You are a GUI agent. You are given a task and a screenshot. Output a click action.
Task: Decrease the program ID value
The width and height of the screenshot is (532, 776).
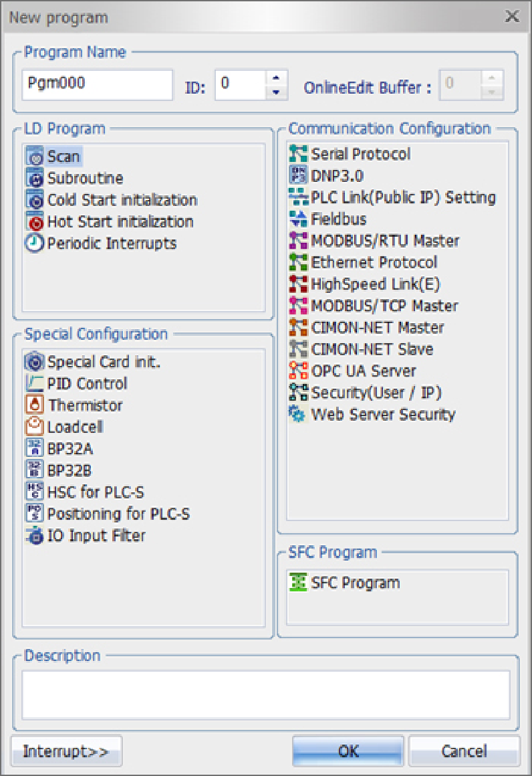[x=277, y=92]
